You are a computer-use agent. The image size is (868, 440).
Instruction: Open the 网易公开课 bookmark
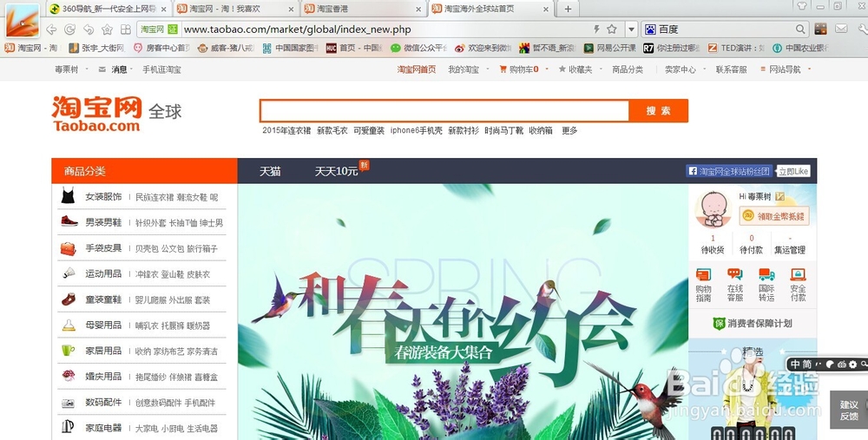pos(610,48)
